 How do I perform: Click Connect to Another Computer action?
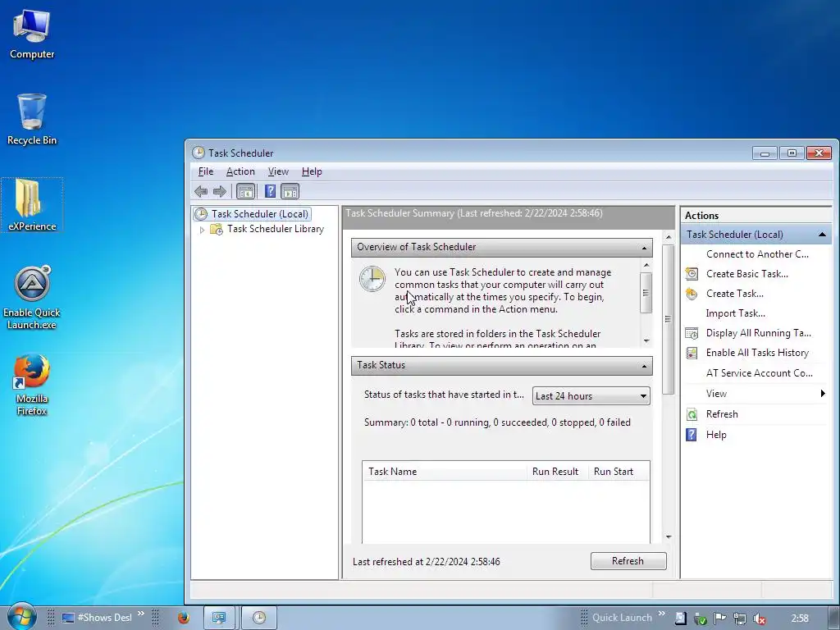[x=757, y=254]
